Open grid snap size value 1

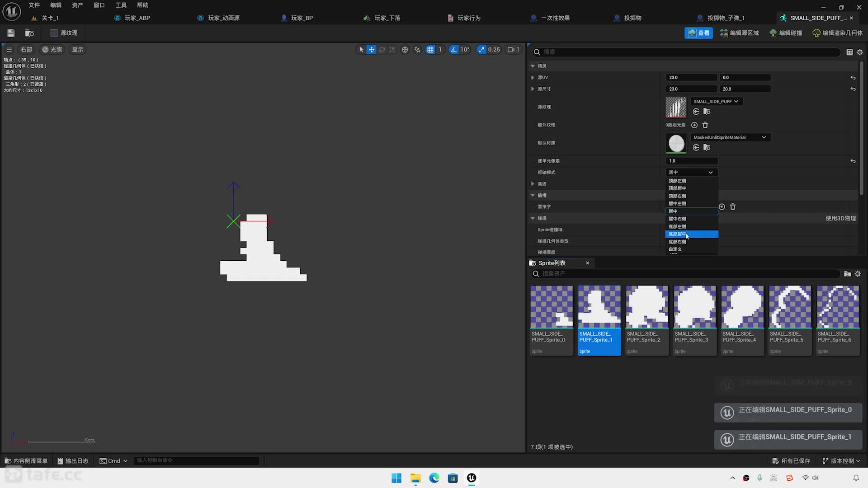coord(440,50)
